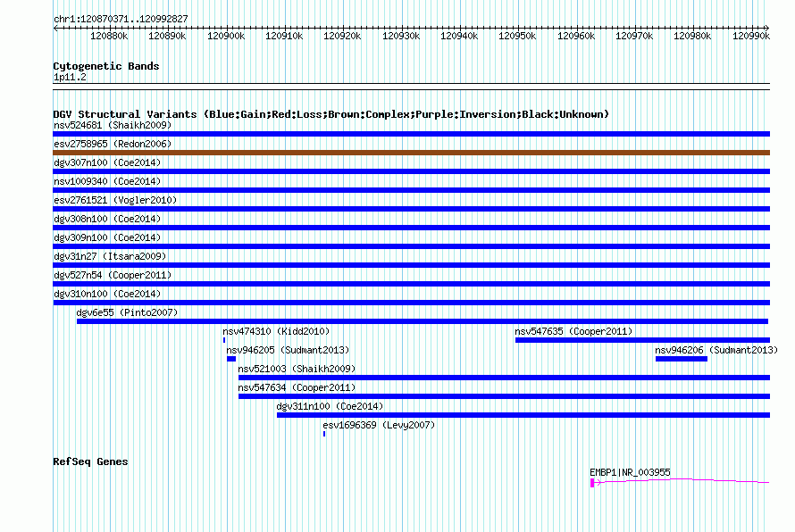Select nsv547635 (Cooper2011) variant label

pyautogui.click(x=574, y=331)
